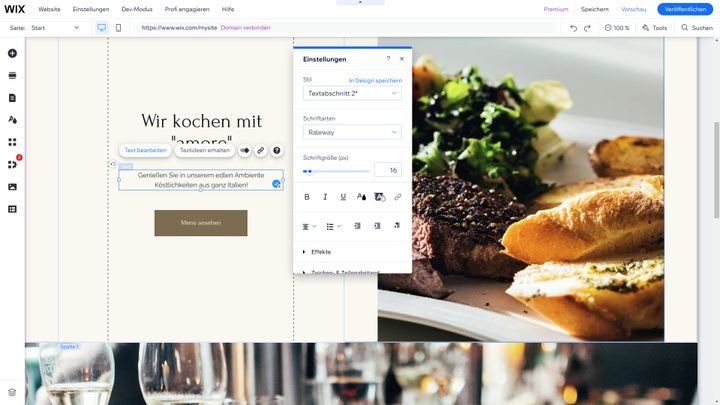This screenshot has height=405, width=720.
Task: Click Speichern to save the site
Action: 595,9
